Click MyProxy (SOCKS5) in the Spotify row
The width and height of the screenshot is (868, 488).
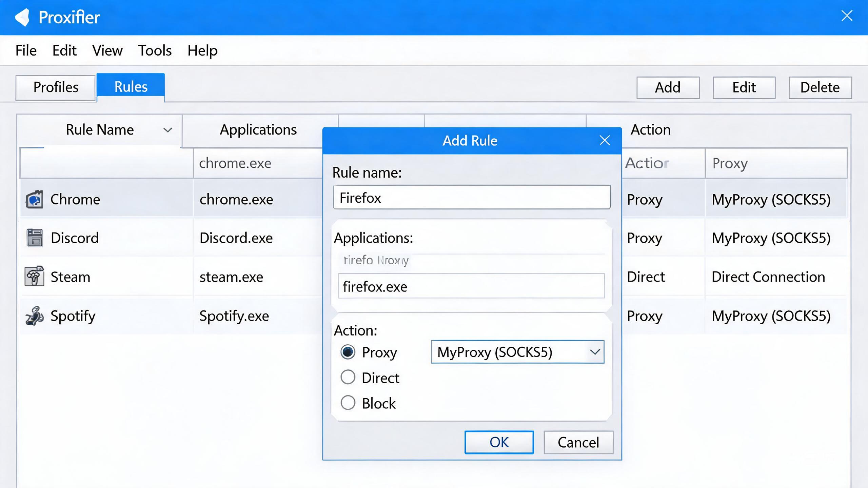pyautogui.click(x=771, y=316)
